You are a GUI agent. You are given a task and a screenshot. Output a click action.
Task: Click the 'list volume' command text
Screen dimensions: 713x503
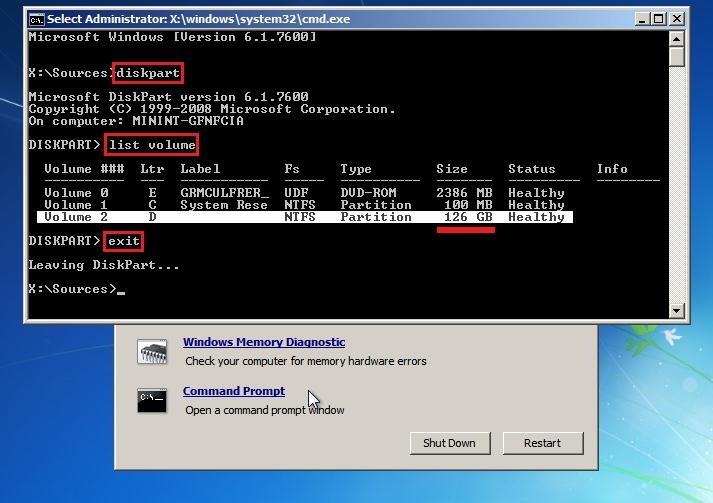(152, 145)
